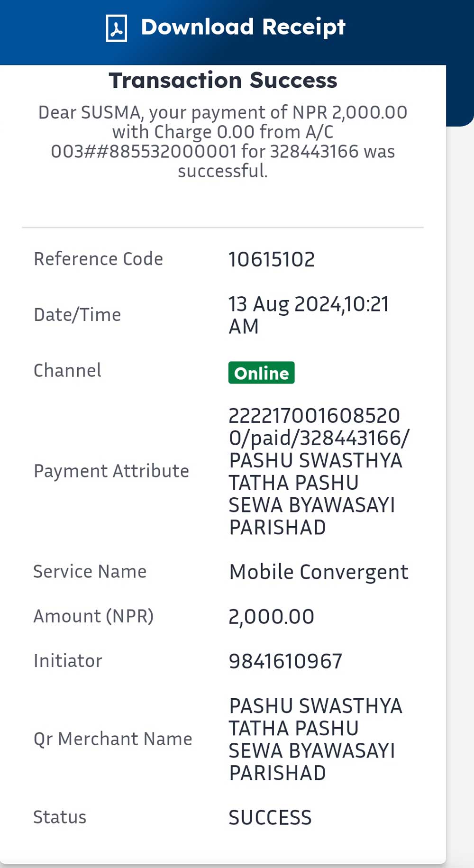This screenshot has width=474, height=868.
Task: Select reference code 10615102
Action: (272, 259)
